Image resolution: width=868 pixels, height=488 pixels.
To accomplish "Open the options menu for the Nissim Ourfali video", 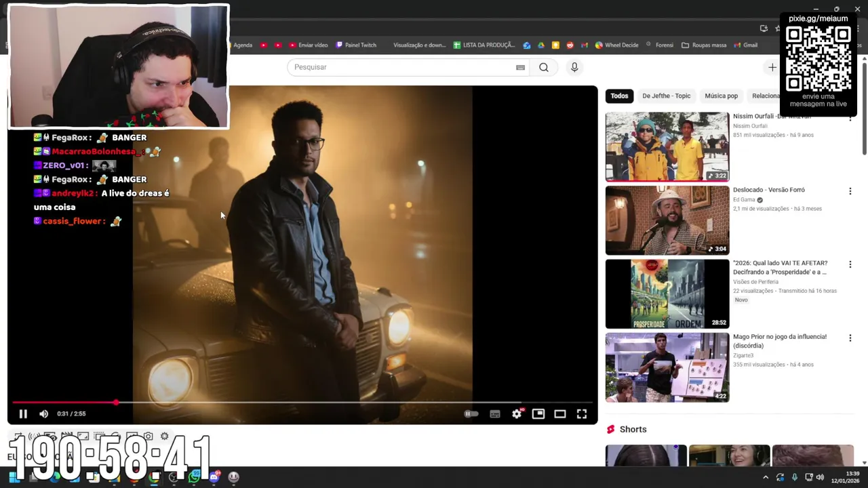I will click(x=850, y=118).
